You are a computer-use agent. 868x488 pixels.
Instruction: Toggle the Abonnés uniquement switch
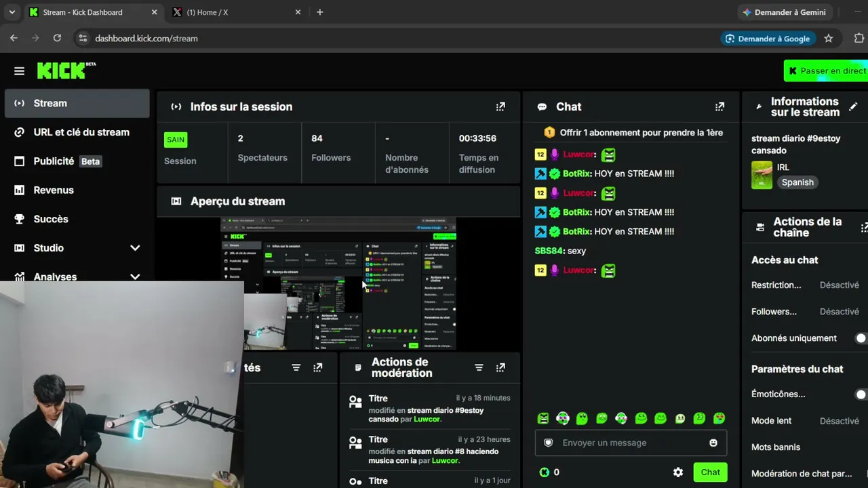[x=861, y=338]
